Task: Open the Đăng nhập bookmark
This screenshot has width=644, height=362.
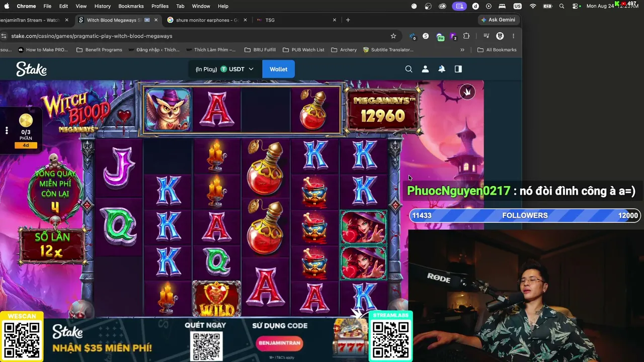Action: 154,50
